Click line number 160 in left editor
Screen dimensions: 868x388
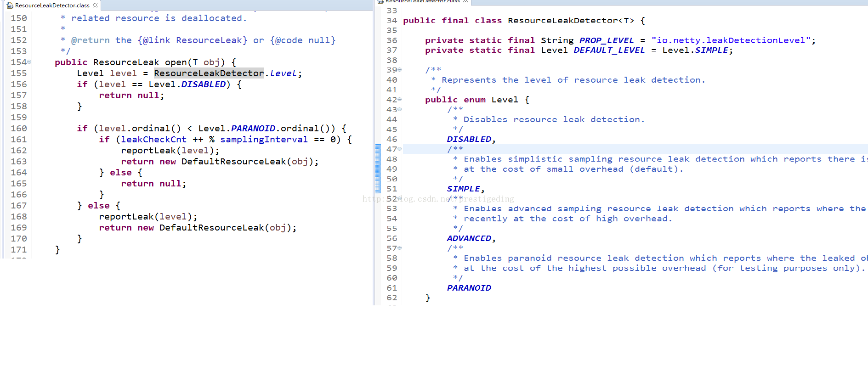pyautogui.click(x=19, y=129)
